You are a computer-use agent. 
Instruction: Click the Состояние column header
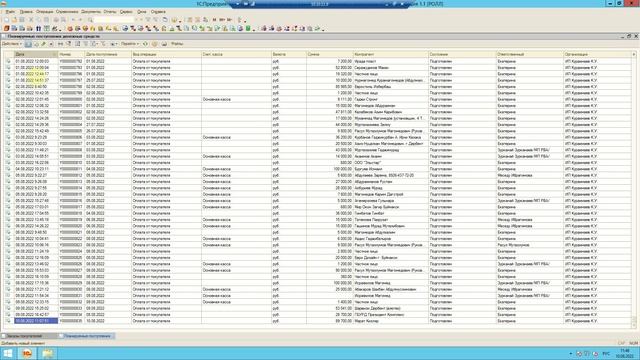(462, 54)
